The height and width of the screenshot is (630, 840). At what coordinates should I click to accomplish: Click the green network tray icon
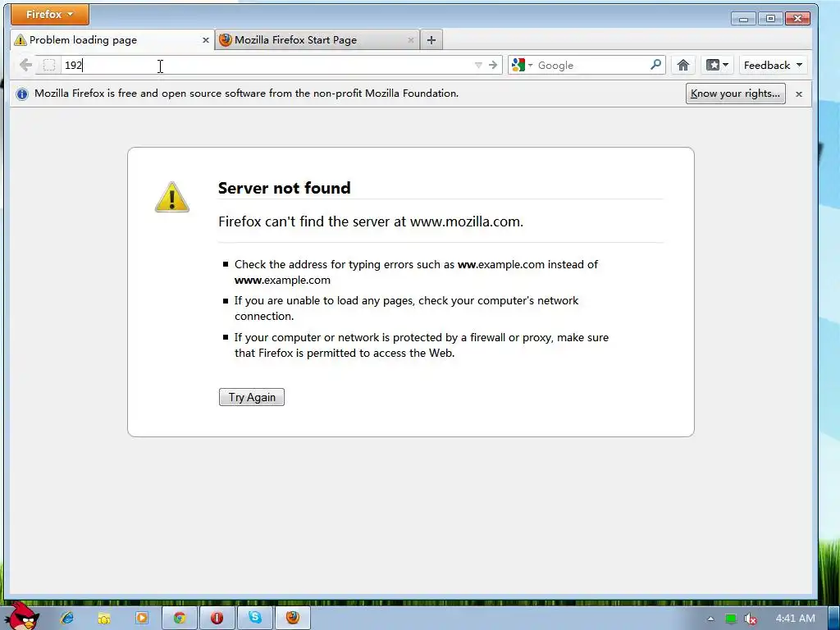tap(731, 619)
